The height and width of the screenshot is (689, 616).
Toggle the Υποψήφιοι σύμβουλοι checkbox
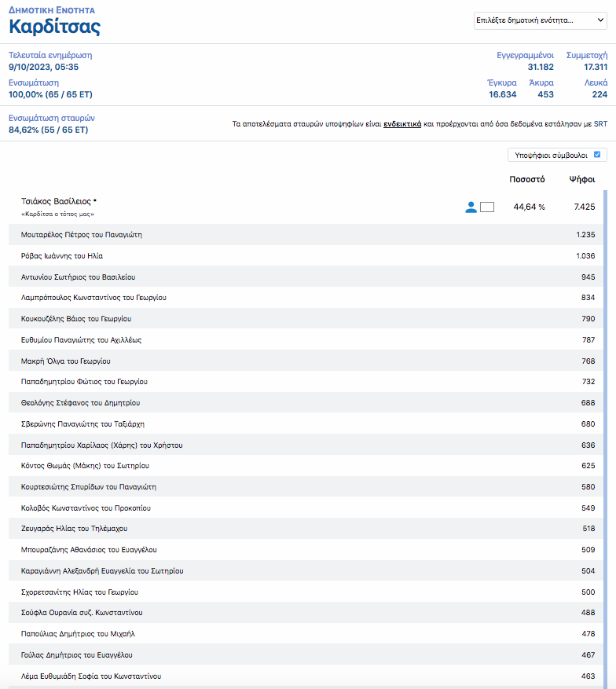597,155
